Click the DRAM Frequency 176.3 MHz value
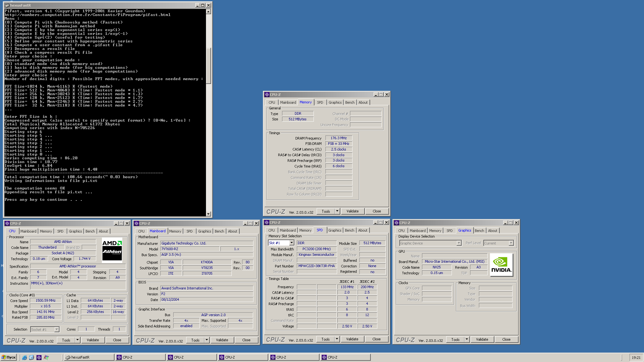The image size is (644, 362). coord(339,138)
